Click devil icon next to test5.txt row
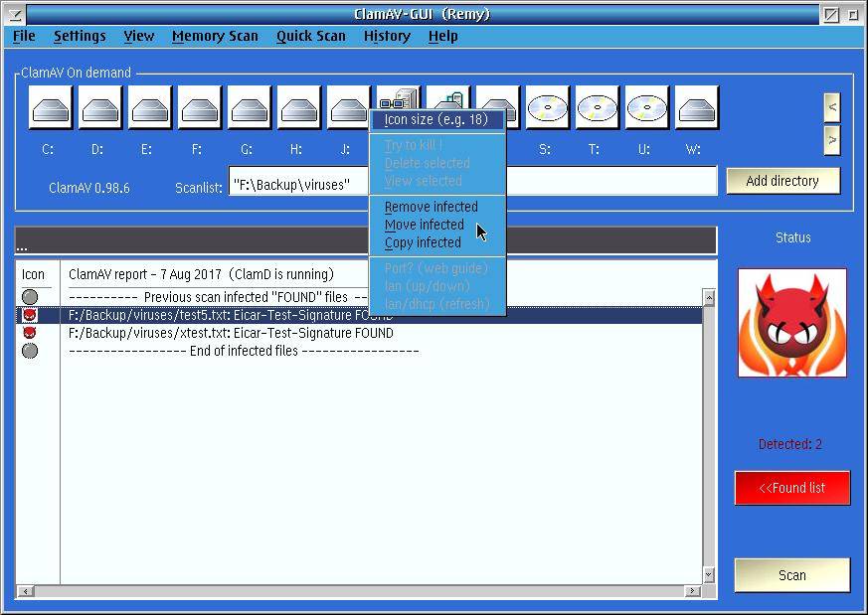This screenshot has width=868, height=615. 30,315
